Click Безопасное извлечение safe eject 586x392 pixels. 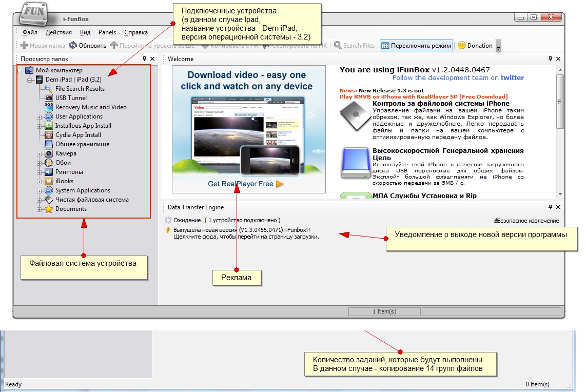coord(526,221)
